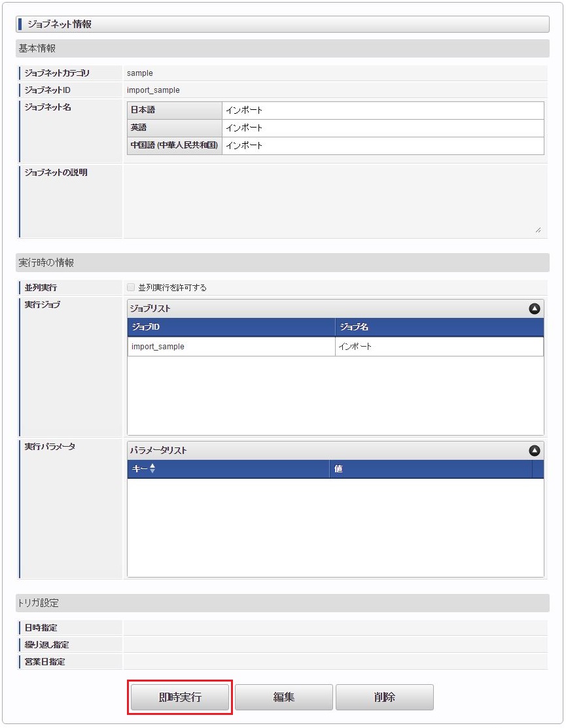This screenshot has width=566, height=728.
Task: Click the 削除 button
Action: [x=385, y=697]
